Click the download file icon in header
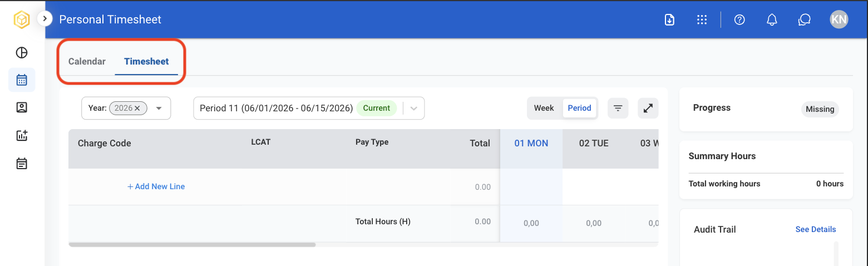 [670, 19]
